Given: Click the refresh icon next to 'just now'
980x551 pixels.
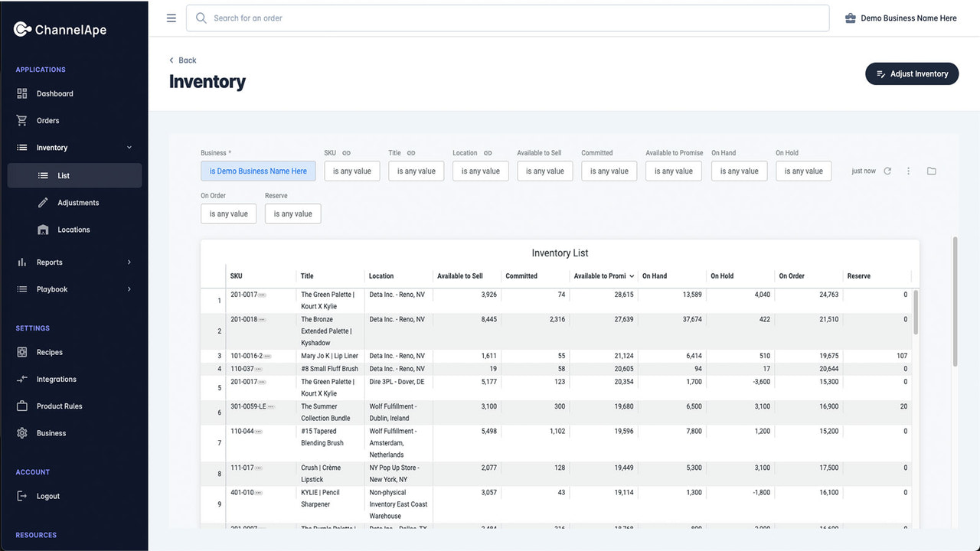Looking at the screenshot, I should (x=887, y=171).
